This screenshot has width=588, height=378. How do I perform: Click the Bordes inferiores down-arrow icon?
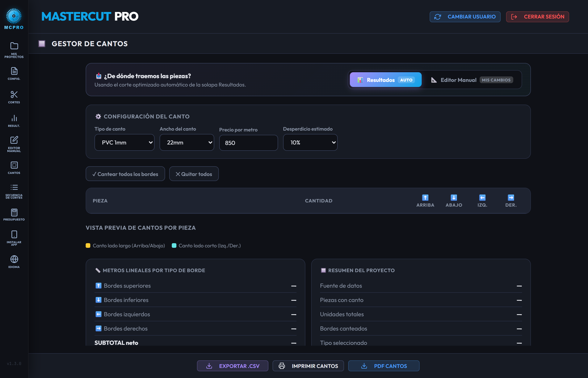click(98, 300)
